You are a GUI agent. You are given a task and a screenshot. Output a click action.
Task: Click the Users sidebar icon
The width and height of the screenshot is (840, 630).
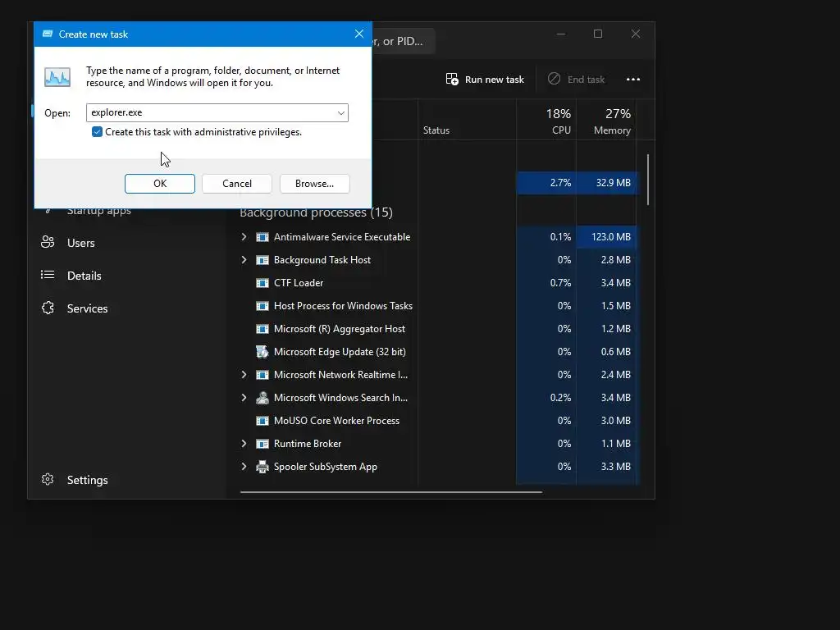[x=48, y=242]
